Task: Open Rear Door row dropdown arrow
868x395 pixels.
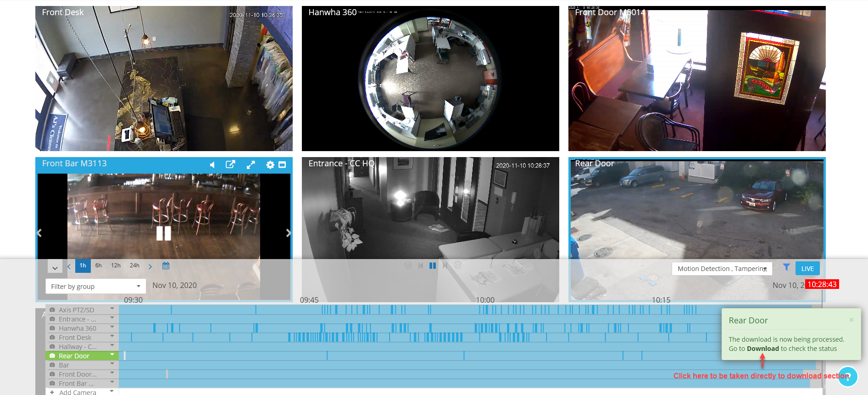Action: [x=112, y=355]
